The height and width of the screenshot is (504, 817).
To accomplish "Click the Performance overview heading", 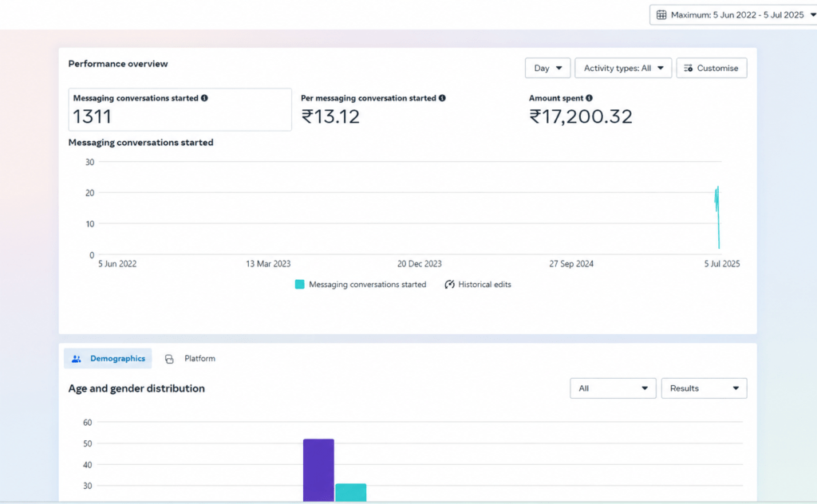I will [118, 64].
